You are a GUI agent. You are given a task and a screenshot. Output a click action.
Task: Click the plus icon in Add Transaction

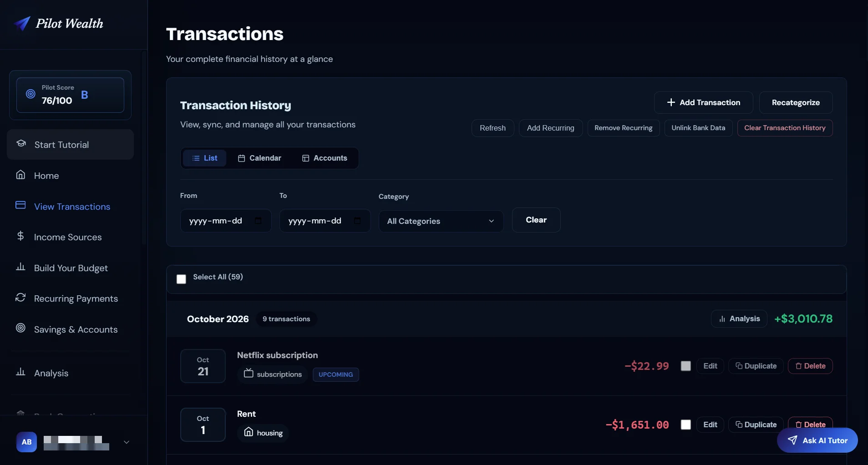pyautogui.click(x=671, y=102)
